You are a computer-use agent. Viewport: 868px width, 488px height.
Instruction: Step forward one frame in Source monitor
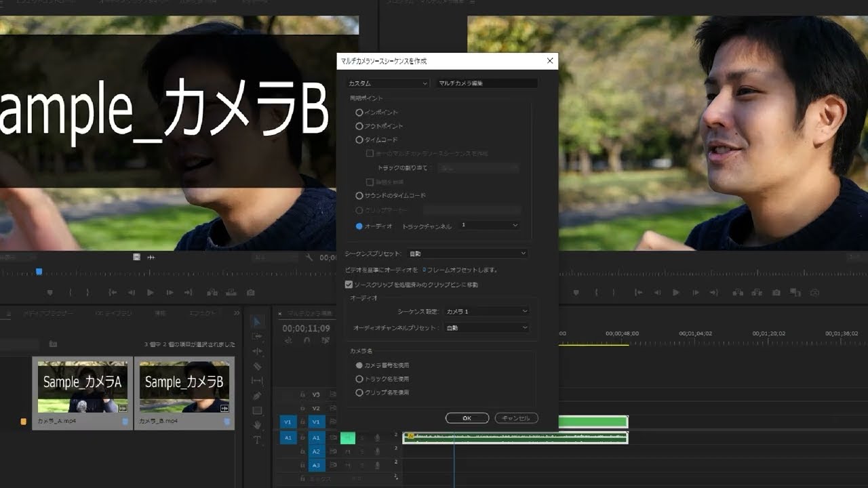pyautogui.click(x=170, y=293)
